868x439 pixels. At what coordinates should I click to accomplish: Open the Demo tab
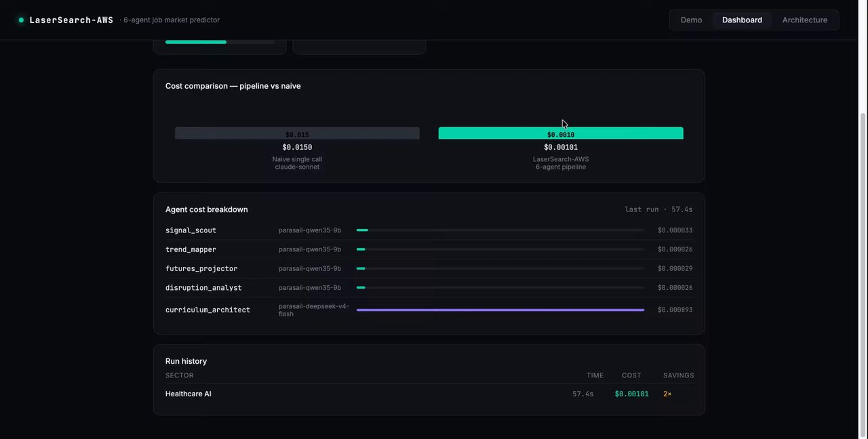coord(691,20)
